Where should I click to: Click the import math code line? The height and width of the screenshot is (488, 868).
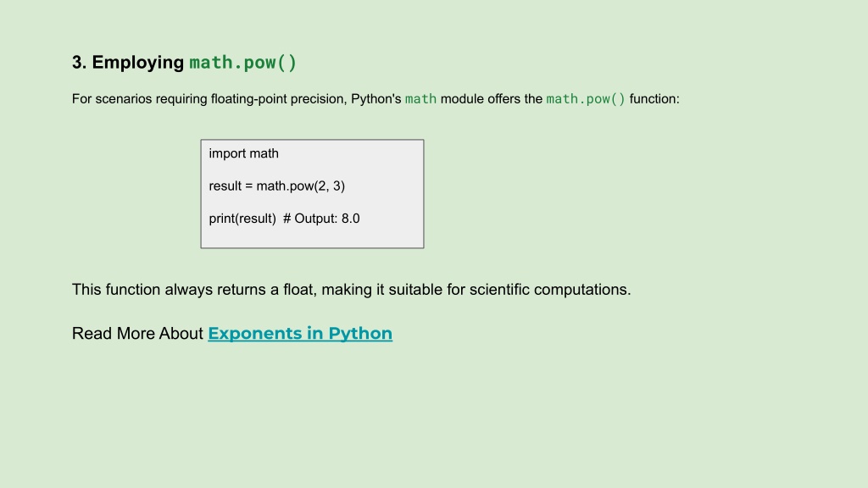pos(243,153)
